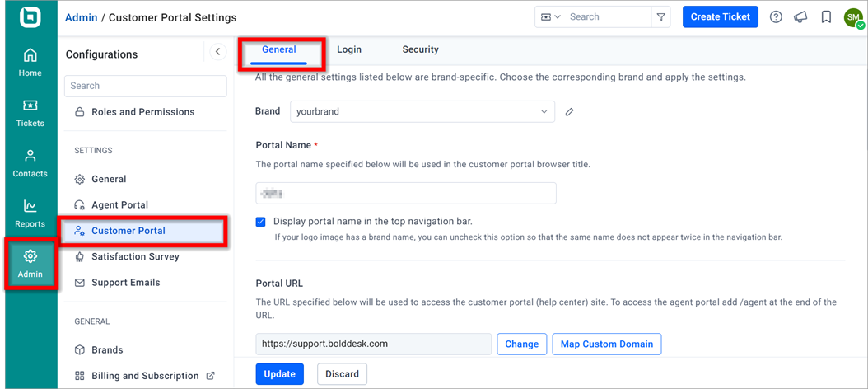Switch to the Login tab
The width and height of the screenshot is (868, 389).
348,49
